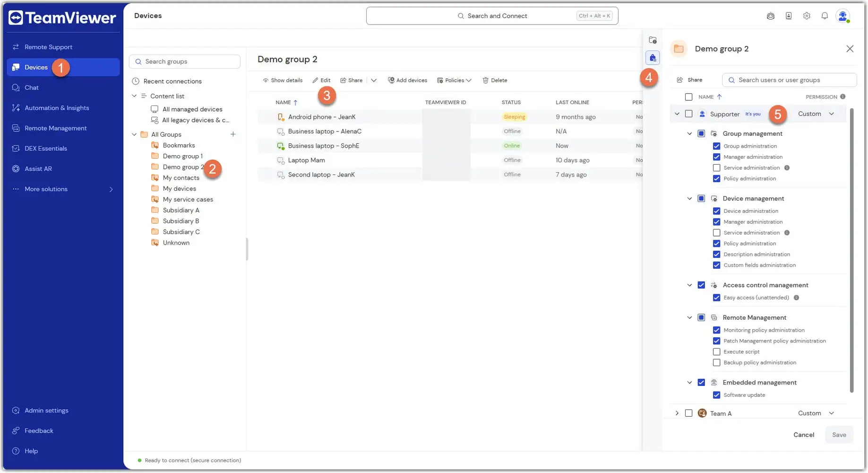Viewport: 868px width, 473px height.
Task: Open Chat in sidebar
Action: pos(63,88)
